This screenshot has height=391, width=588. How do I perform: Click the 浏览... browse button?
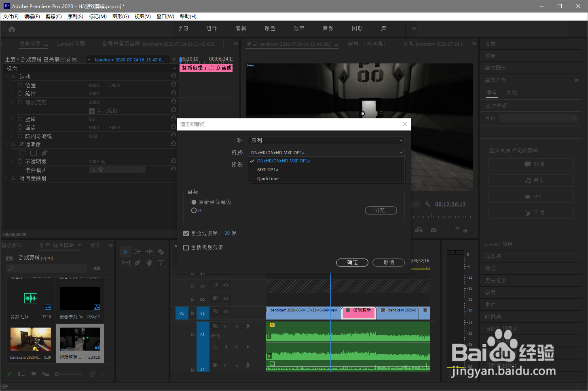[381, 210]
